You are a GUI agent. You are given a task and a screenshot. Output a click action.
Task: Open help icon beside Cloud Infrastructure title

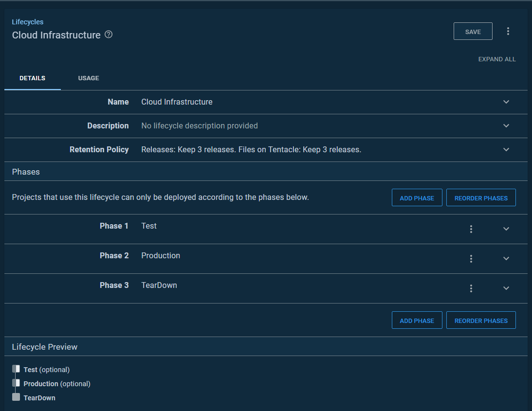[x=109, y=35]
